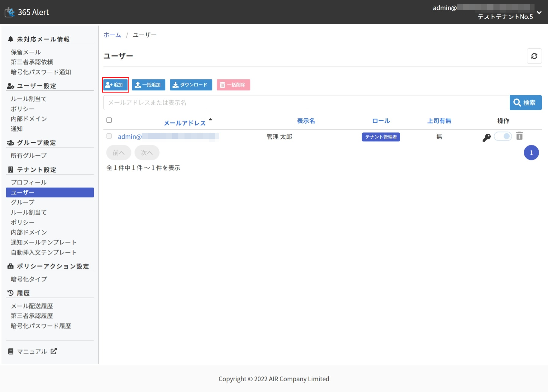Click the 365 Alert logo icon
The image size is (548, 392).
pyautogui.click(x=10, y=12)
